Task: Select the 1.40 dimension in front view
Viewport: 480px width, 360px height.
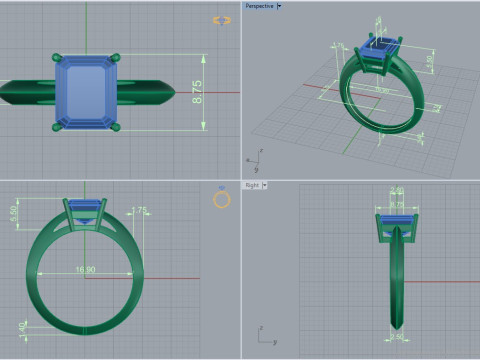Action: click(22, 330)
